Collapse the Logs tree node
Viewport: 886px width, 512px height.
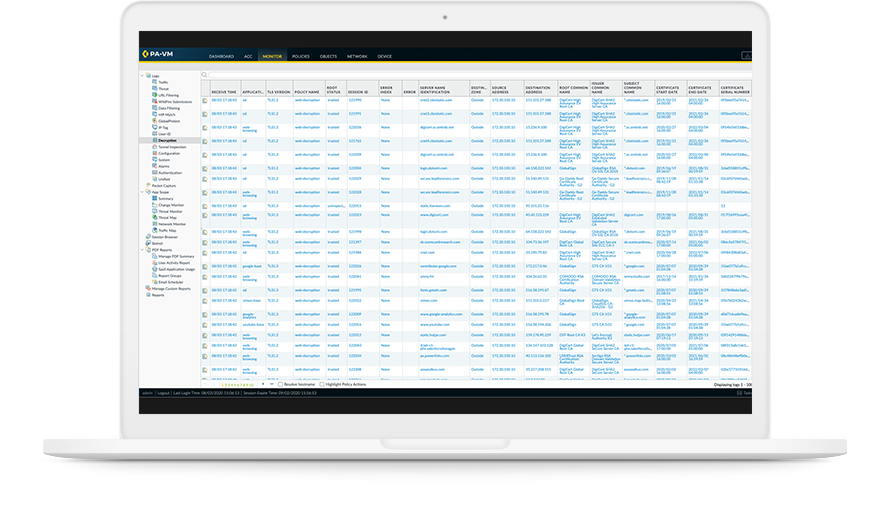point(142,75)
